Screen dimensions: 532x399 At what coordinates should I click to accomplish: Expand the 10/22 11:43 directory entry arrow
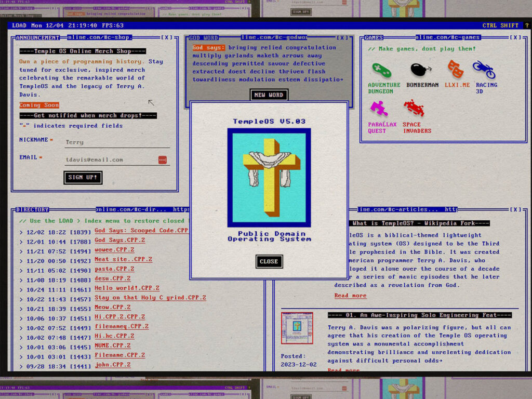click(21, 299)
